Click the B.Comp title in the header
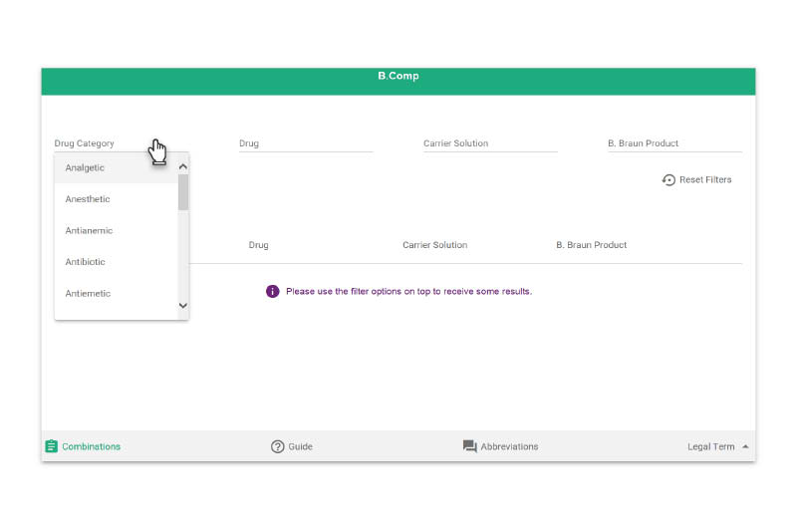Image resolution: width=797 pixels, height=532 pixels. 398,77
